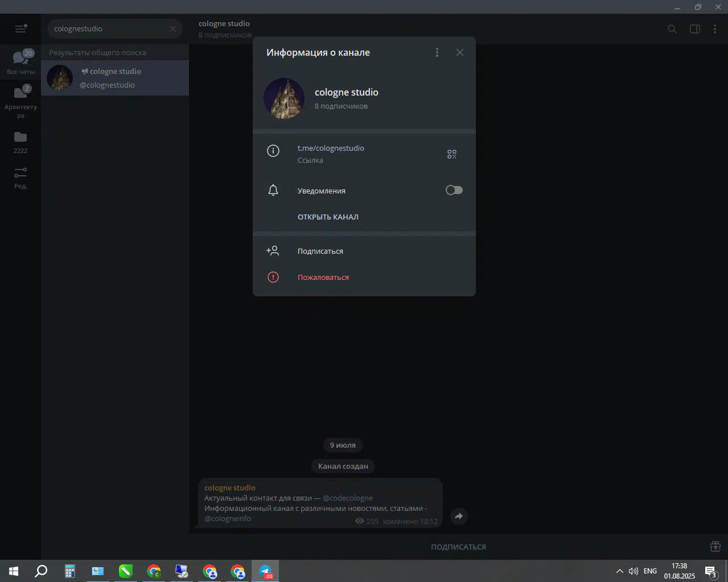The width and height of the screenshot is (728, 582).
Task: Open the All chats folder icon
Action: point(20,61)
